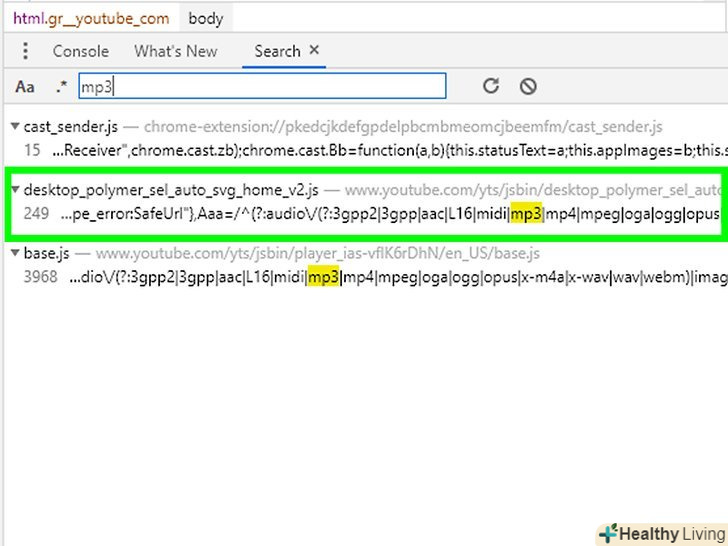
Task: Collapse base.js results
Action: click(15, 253)
